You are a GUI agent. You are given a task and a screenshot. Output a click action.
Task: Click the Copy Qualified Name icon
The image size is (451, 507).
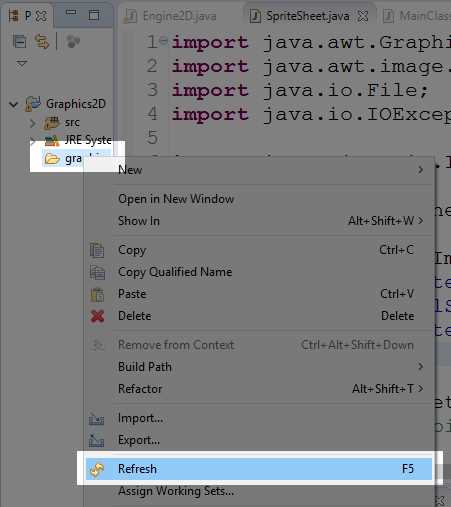pos(97,272)
